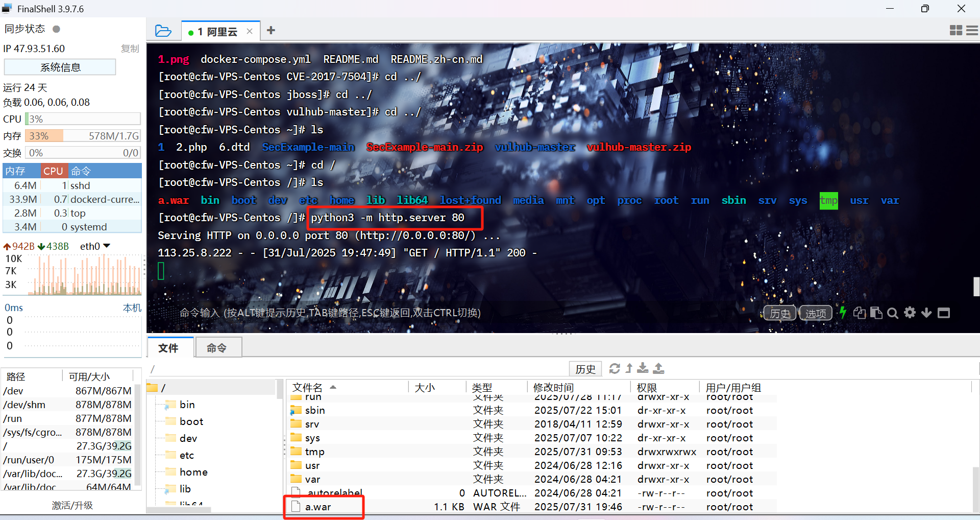Click the usr folder icon in file list
This screenshot has width=980, height=520.
296,465
